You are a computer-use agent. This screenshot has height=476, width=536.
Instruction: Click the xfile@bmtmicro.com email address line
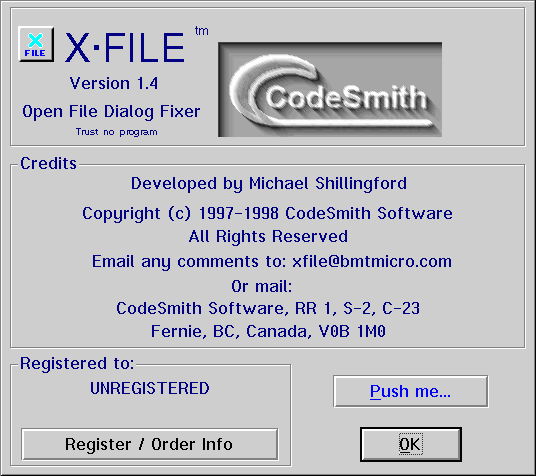pos(272,262)
